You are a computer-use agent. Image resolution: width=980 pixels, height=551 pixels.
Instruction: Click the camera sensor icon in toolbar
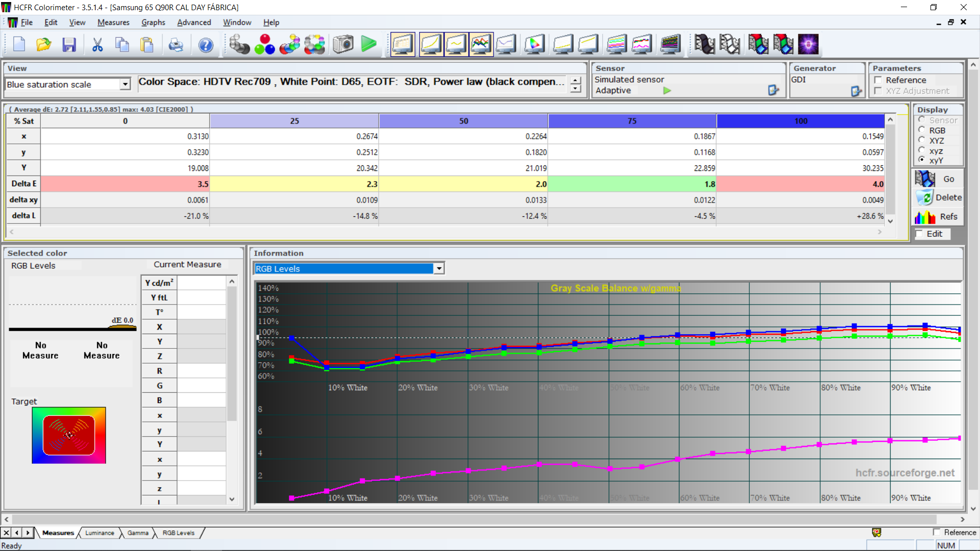click(x=343, y=45)
